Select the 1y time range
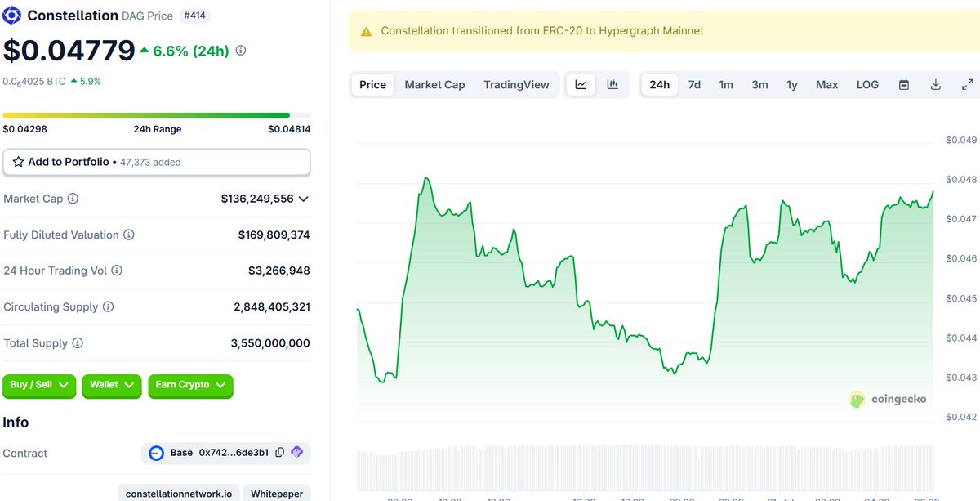Screen dimensions: 980x501 792,84
